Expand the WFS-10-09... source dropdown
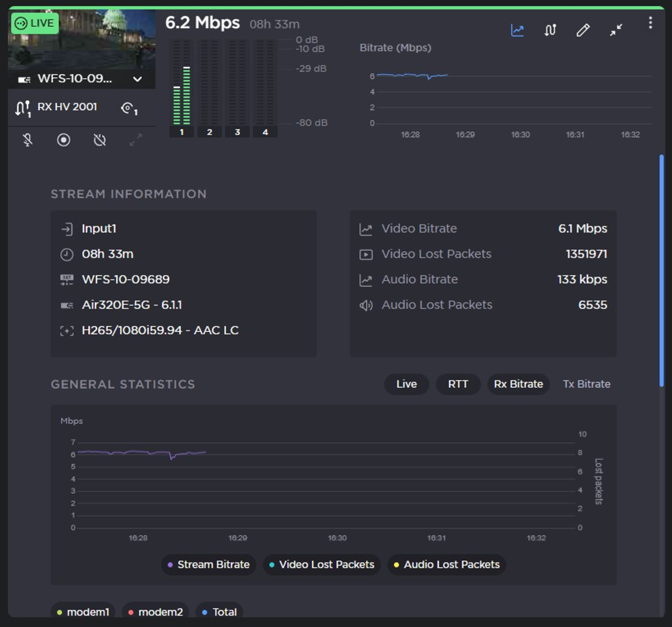Image resolution: width=672 pixels, height=627 pixels. (x=137, y=79)
